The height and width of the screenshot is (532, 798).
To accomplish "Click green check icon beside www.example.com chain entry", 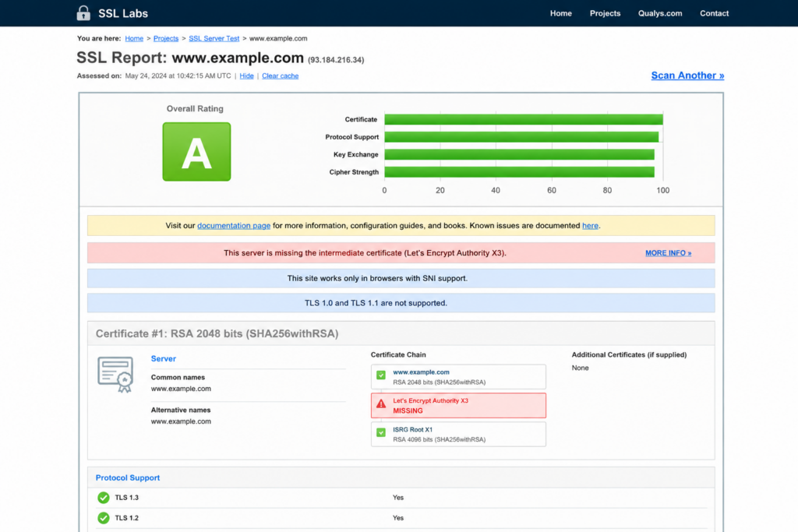I will (380, 375).
